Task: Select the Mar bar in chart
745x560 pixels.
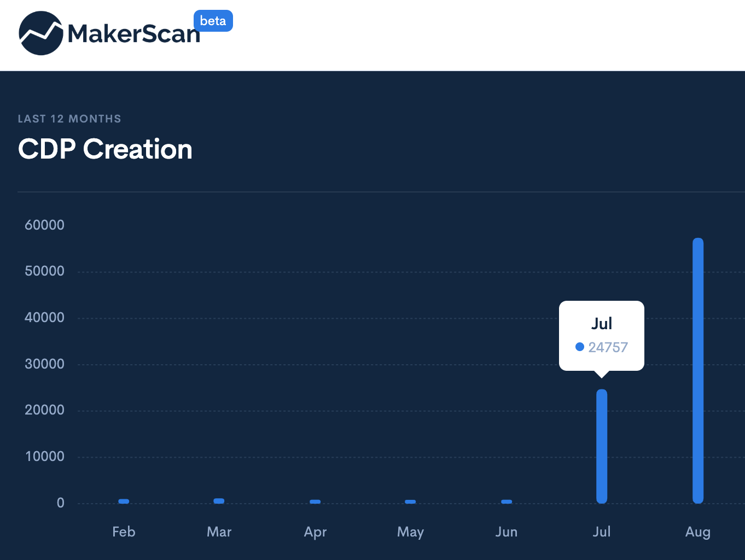Action: 219,501
